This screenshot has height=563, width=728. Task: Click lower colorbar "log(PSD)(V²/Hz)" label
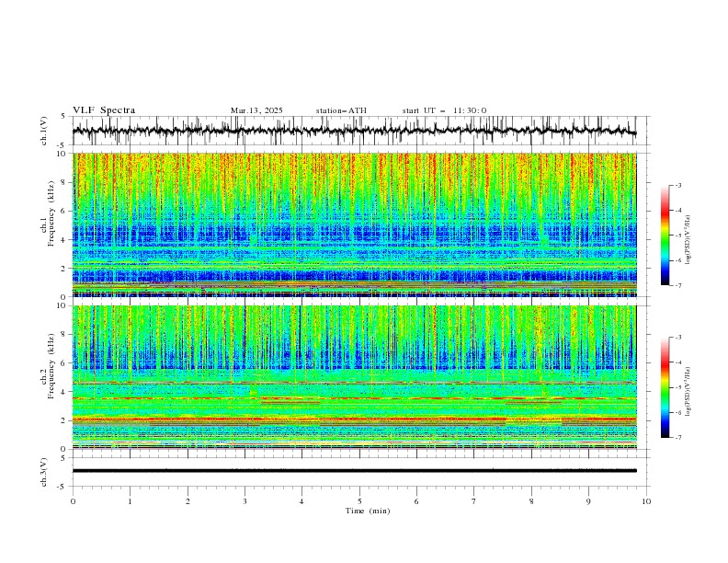[x=688, y=391]
